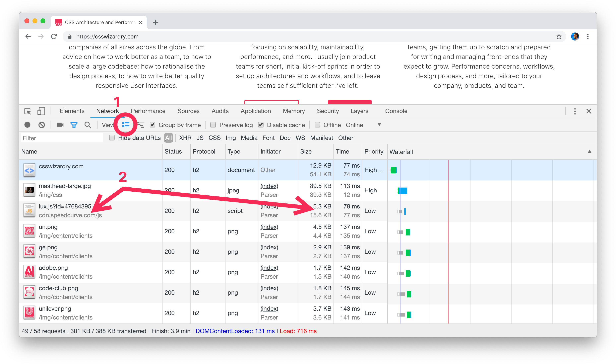616x364 pixels.
Task: Toggle capture screenshots camera icon
Action: [60, 125]
